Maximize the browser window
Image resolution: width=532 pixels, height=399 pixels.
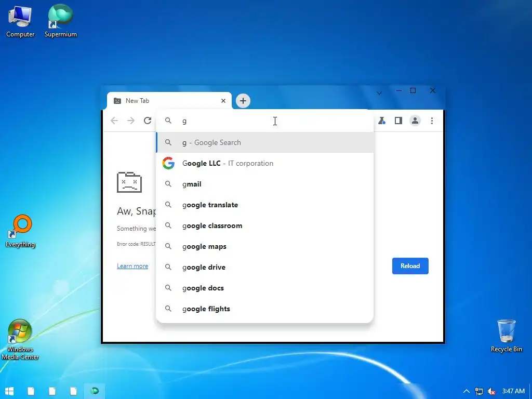point(413,90)
